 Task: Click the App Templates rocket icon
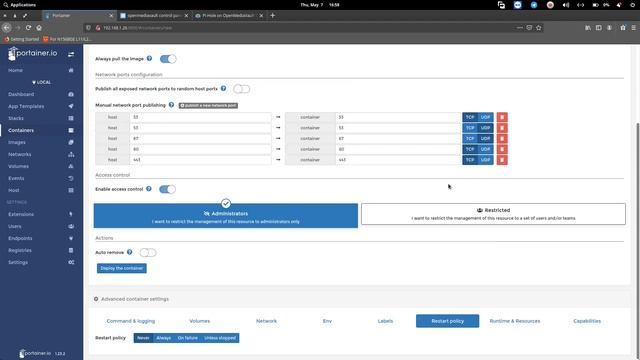pyautogui.click(x=71, y=106)
